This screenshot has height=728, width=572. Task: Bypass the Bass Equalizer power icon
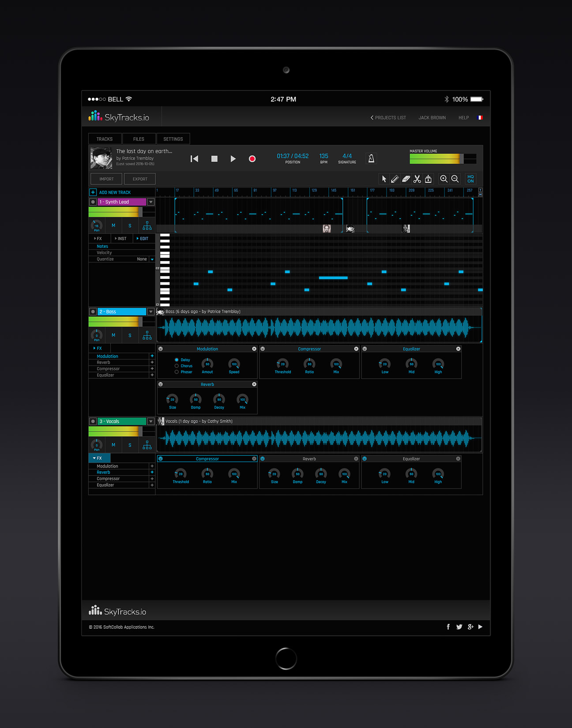(x=365, y=349)
